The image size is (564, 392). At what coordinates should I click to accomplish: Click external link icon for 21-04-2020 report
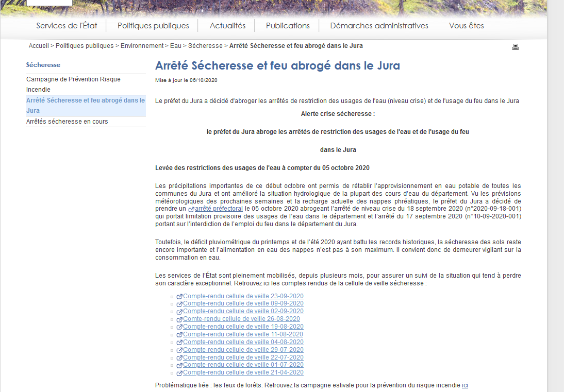pyautogui.click(x=179, y=373)
